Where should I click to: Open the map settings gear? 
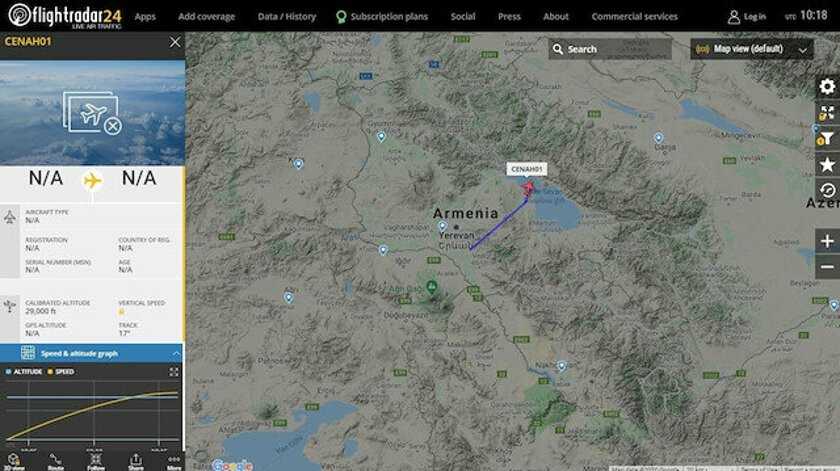[x=828, y=86]
